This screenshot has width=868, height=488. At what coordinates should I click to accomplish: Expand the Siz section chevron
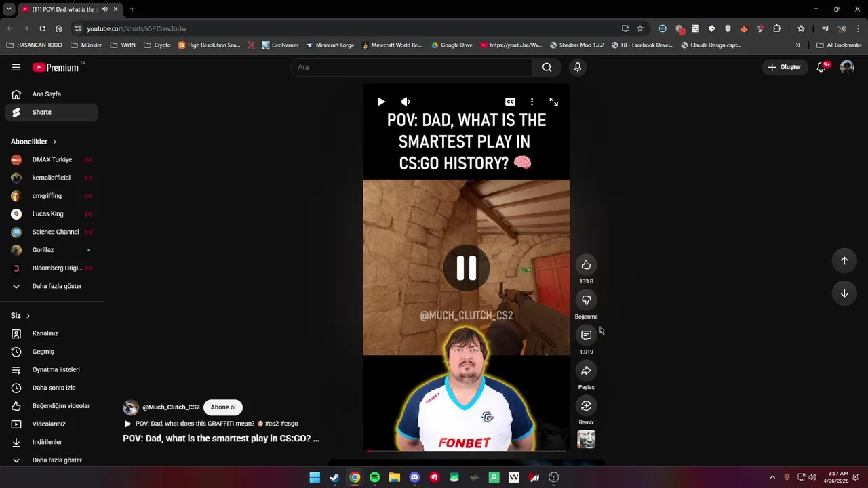click(28, 316)
